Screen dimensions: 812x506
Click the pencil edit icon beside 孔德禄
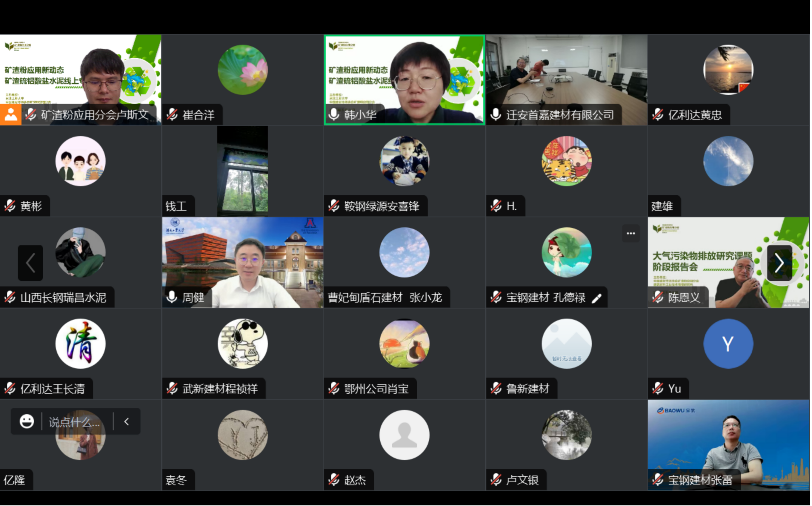pos(596,298)
